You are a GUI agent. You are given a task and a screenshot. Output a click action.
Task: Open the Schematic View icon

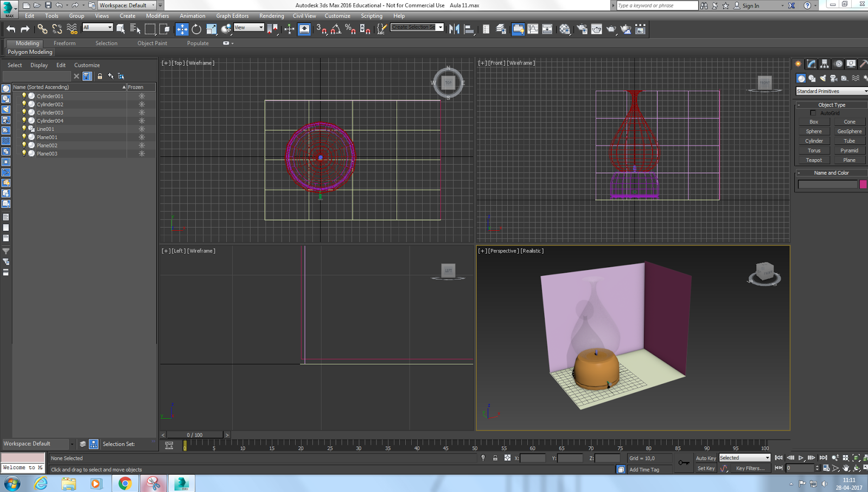(547, 29)
